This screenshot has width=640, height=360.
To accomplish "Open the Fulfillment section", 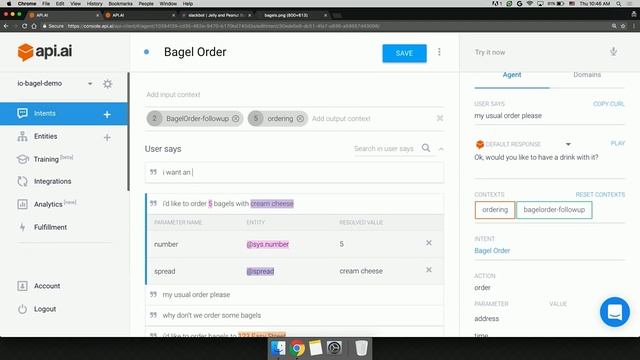I will pos(50,227).
